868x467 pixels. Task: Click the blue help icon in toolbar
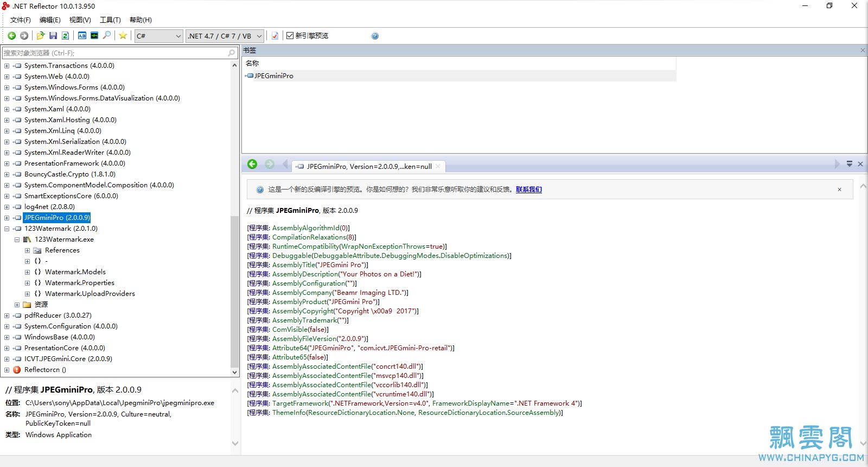click(375, 36)
